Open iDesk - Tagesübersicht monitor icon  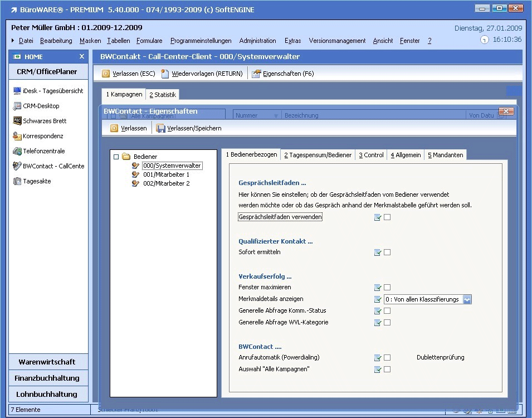pos(17,91)
